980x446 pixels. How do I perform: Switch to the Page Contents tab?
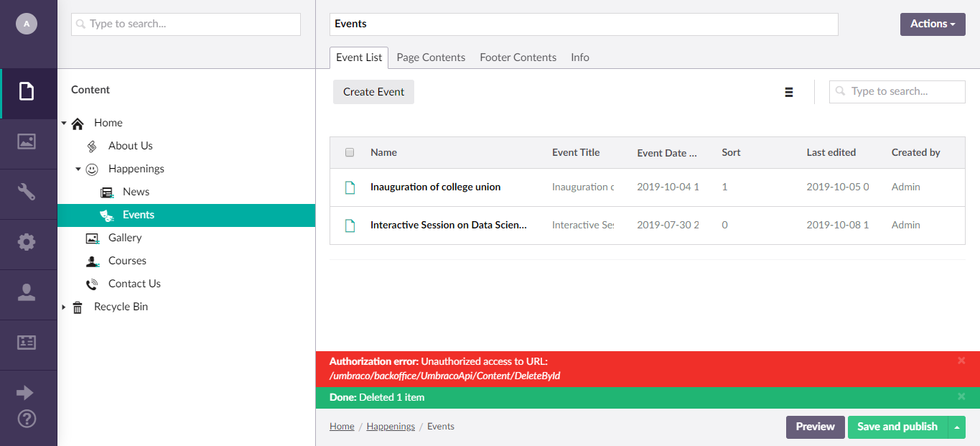pos(431,57)
